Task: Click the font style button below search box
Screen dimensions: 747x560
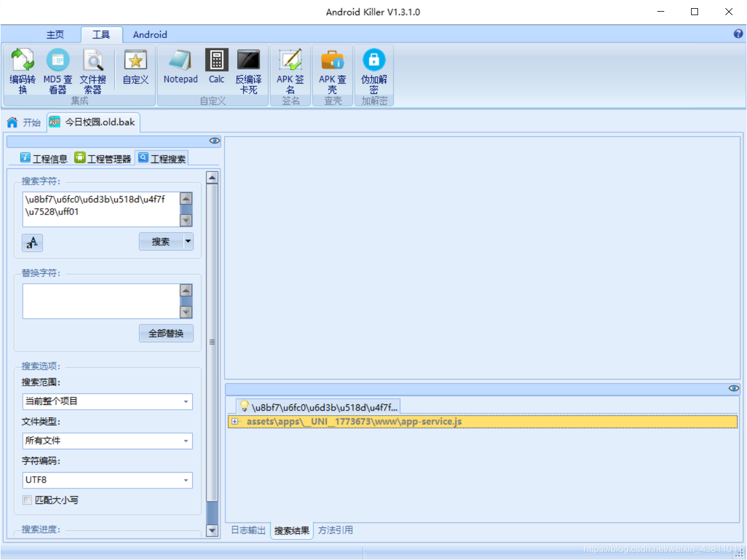Action: (x=32, y=242)
